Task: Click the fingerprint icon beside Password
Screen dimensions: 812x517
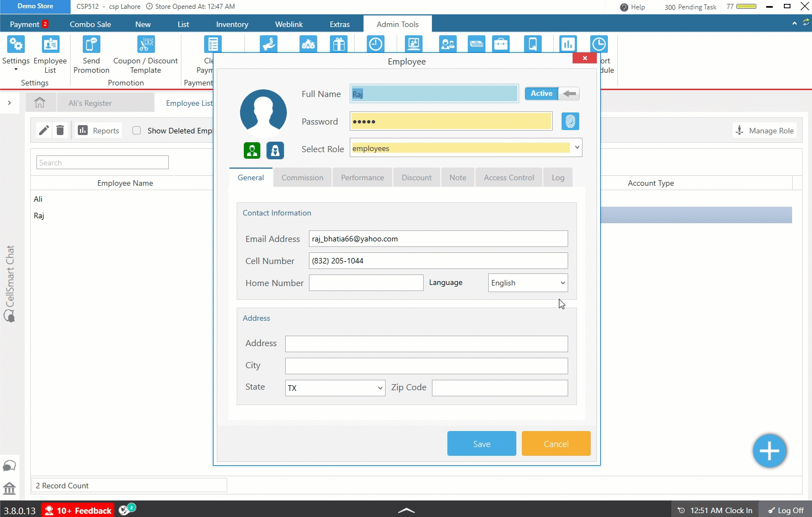Action: (x=570, y=121)
